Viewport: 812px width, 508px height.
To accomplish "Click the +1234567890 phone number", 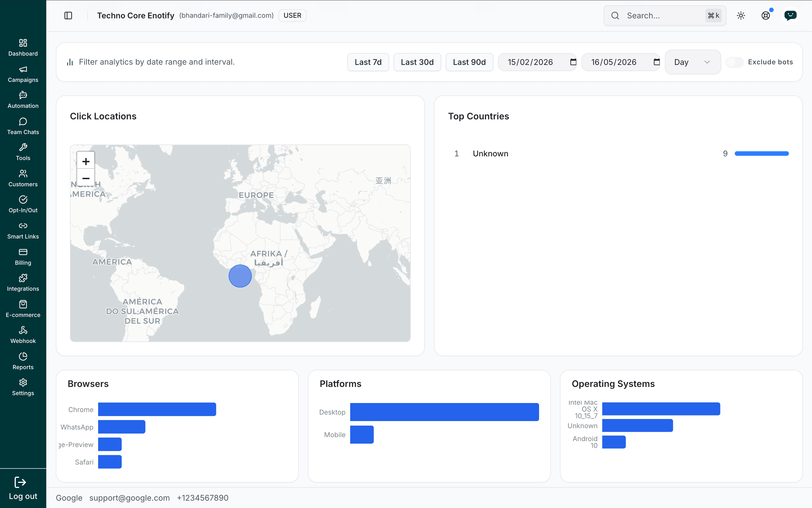I will coord(203,498).
